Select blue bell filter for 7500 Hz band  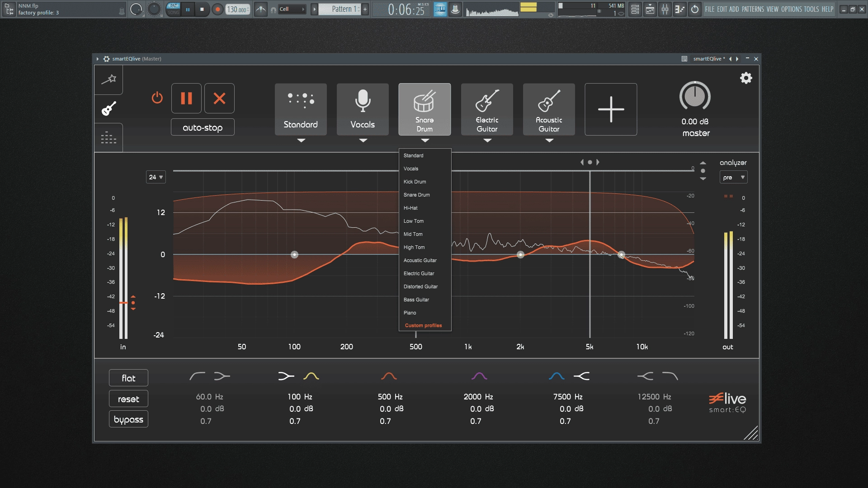[x=557, y=376]
